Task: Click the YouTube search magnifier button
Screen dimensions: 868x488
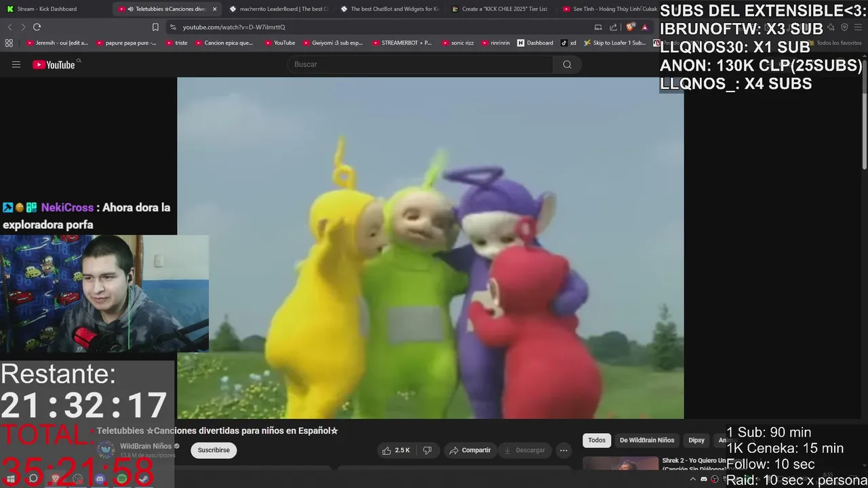Action: (567, 64)
